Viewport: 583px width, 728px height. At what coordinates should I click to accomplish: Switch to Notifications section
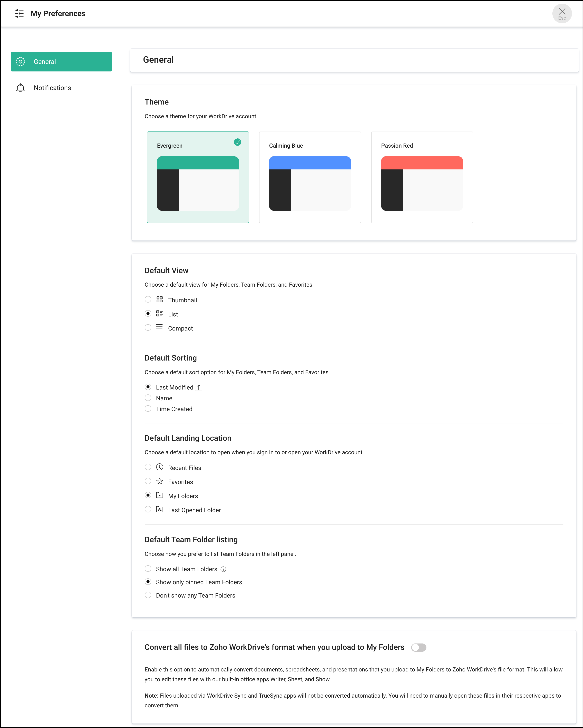click(x=52, y=88)
